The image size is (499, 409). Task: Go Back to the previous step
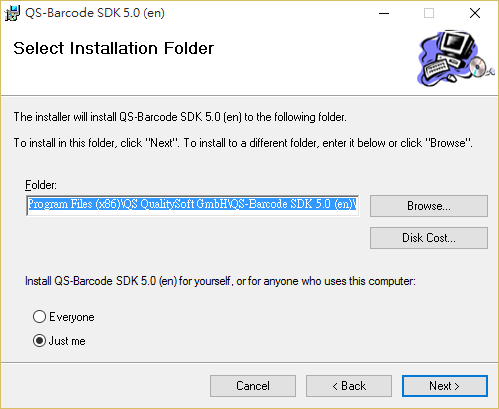pos(349,386)
